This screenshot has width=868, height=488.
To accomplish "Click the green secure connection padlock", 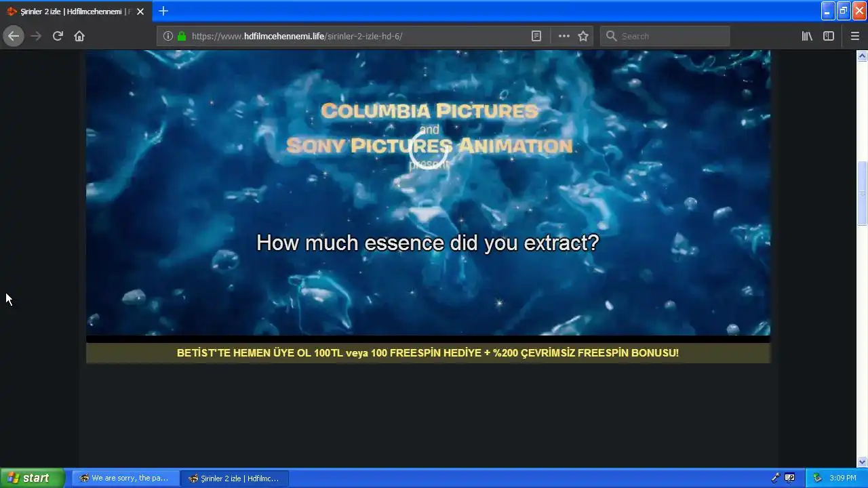I will [181, 36].
